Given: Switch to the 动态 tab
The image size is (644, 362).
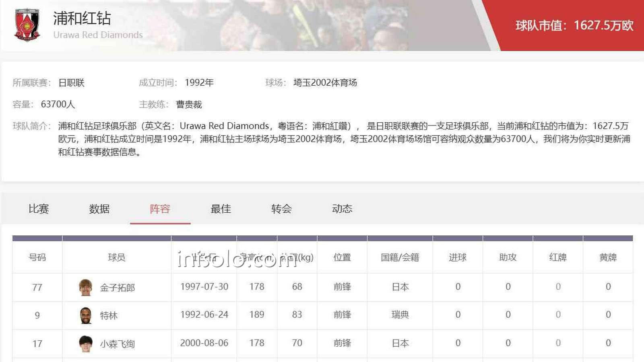Looking at the screenshot, I should pyautogui.click(x=343, y=209).
